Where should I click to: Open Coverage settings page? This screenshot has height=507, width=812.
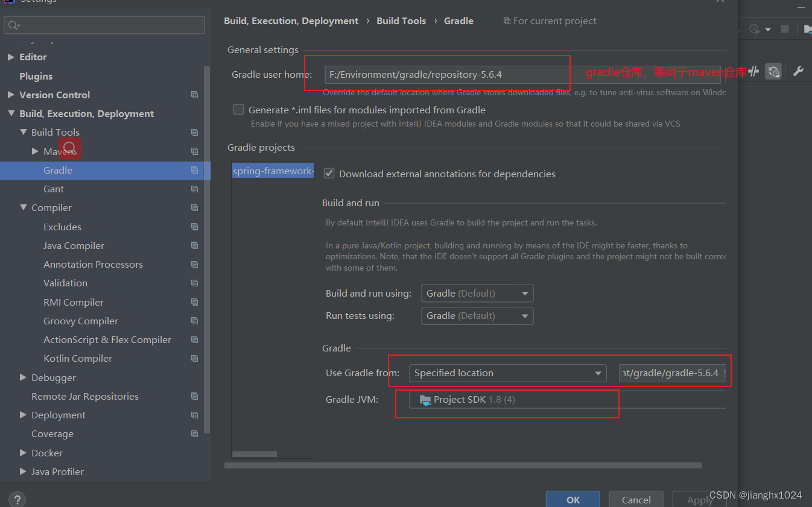click(52, 433)
